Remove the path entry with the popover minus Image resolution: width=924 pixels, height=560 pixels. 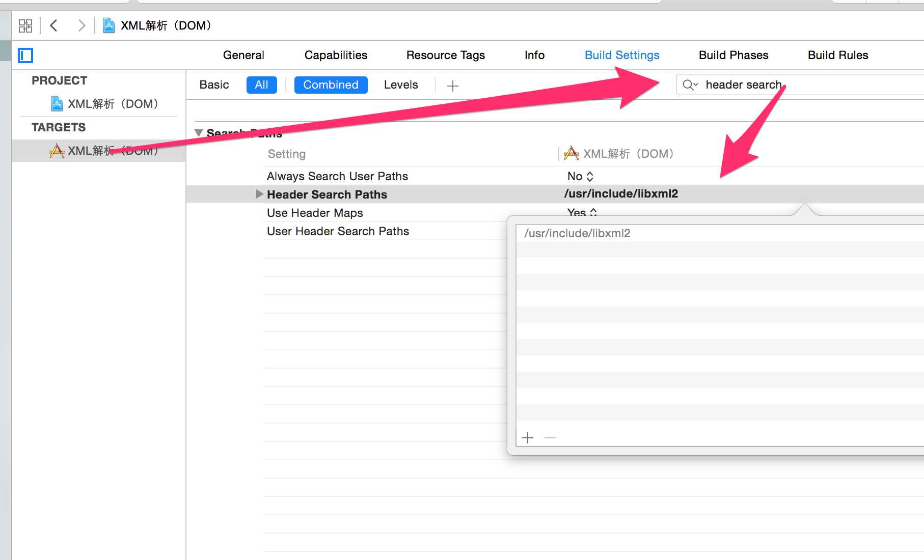[550, 437]
